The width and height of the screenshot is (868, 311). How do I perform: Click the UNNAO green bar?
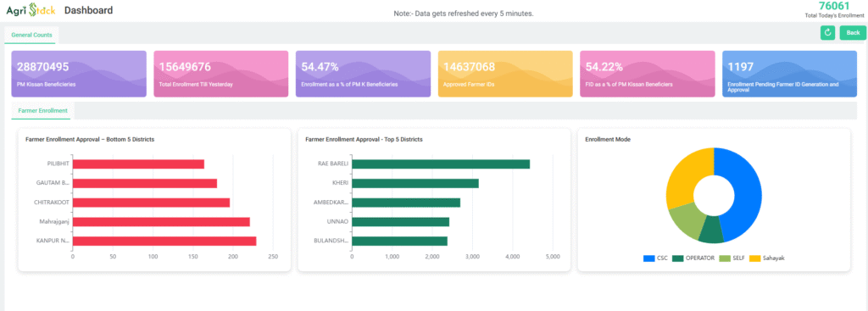pos(400,222)
